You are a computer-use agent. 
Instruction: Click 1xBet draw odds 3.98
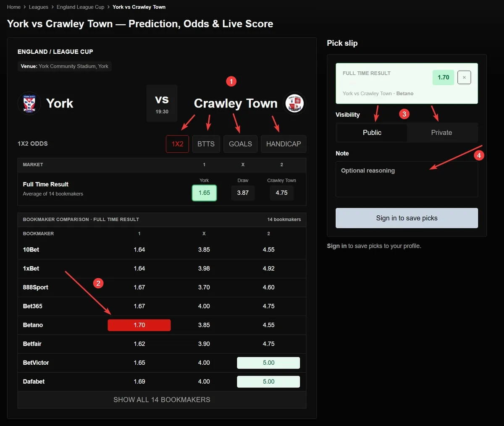204,269
